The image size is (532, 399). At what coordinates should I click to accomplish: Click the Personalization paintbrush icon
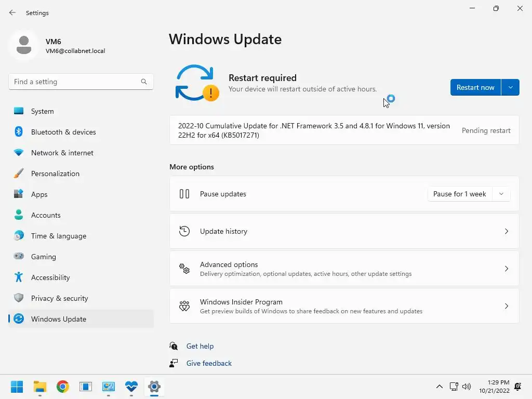[x=19, y=173]
